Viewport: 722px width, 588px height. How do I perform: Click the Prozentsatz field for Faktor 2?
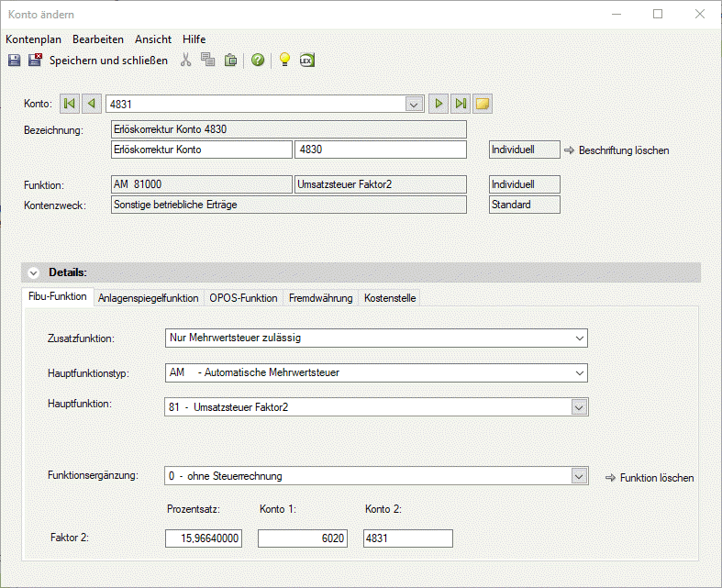tap(204, 538)
